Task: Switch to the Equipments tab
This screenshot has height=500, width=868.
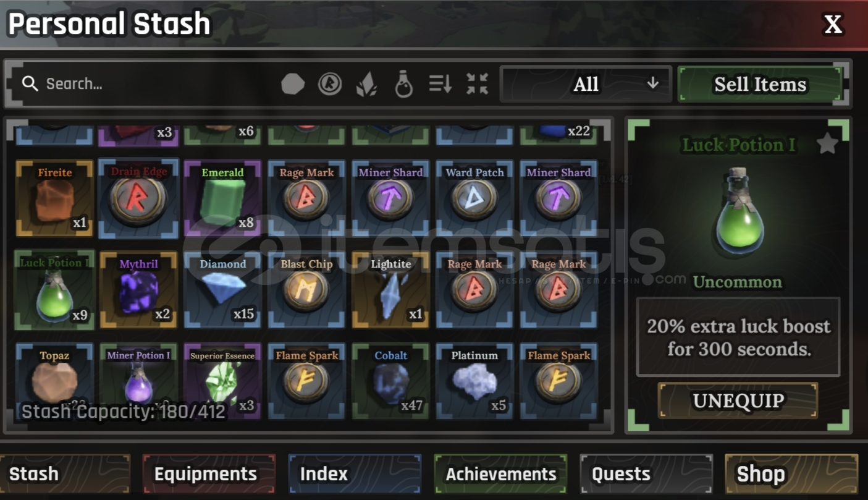Action: (x=209, y=474)
